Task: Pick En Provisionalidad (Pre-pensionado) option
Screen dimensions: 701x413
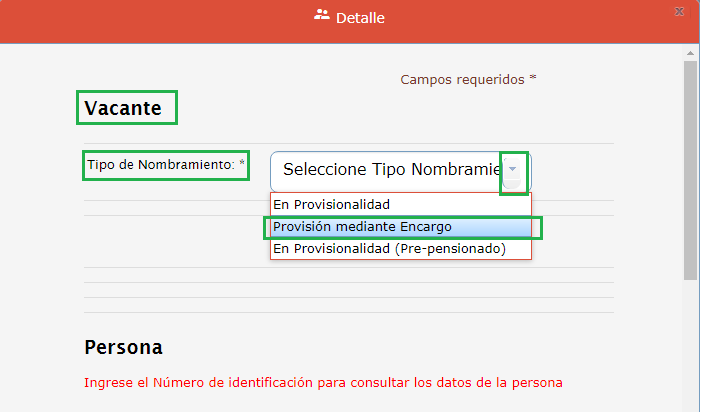Action: click(x=389, y=248)
